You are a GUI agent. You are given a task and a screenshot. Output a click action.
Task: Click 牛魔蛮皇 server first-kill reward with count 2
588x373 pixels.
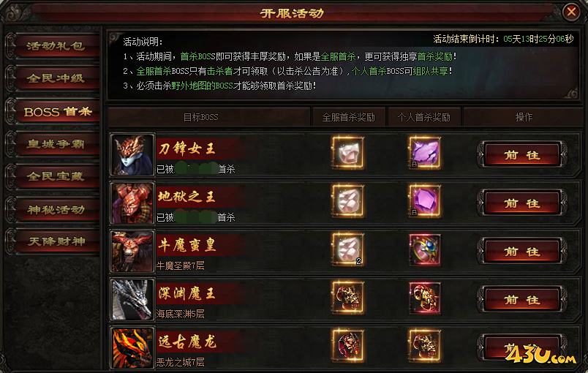pos(348,249)
